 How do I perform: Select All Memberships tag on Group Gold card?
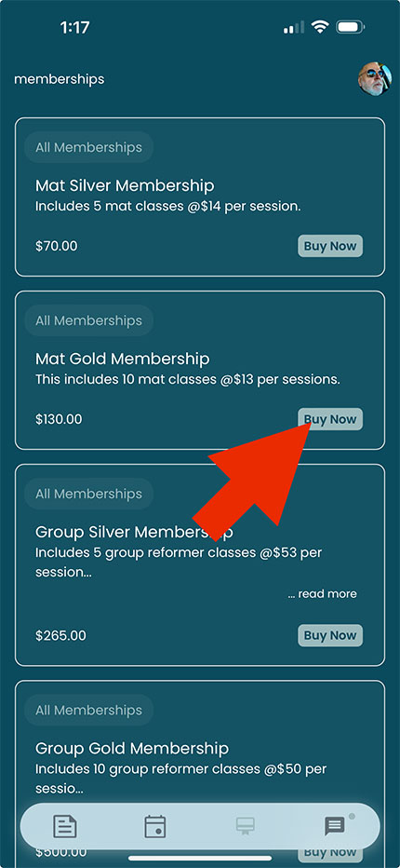coord(89,711)
